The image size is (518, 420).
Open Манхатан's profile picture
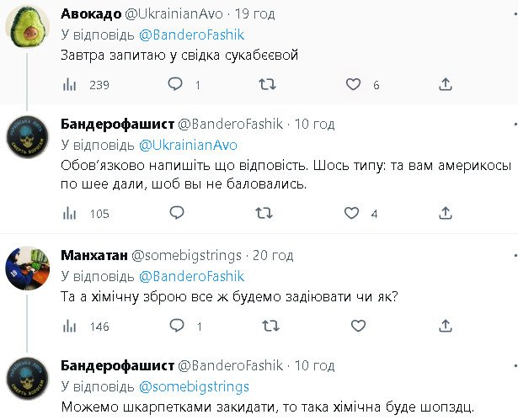coord(25,268)
